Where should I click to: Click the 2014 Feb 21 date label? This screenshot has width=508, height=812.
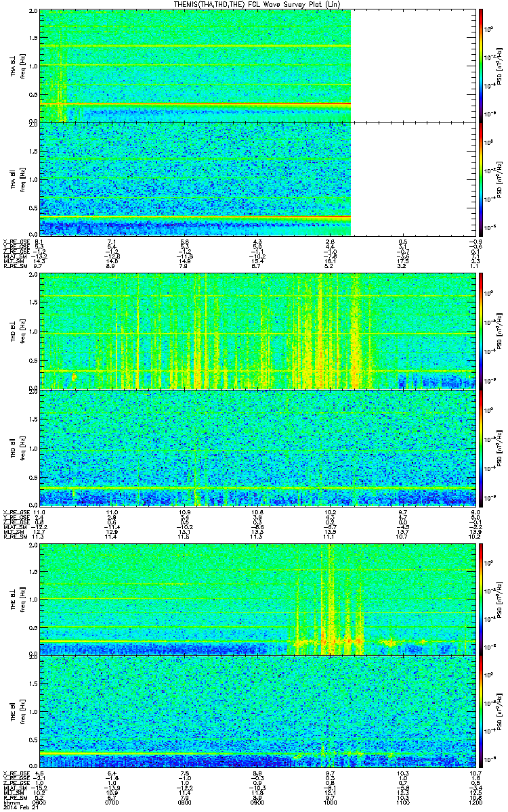tap(18, 807)
